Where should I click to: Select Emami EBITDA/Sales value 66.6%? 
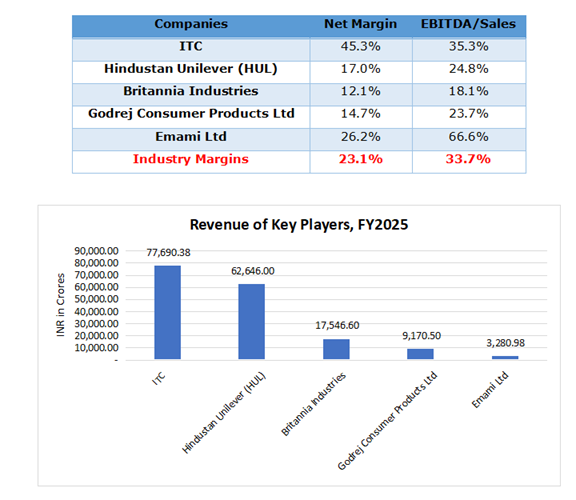[469, 137]
